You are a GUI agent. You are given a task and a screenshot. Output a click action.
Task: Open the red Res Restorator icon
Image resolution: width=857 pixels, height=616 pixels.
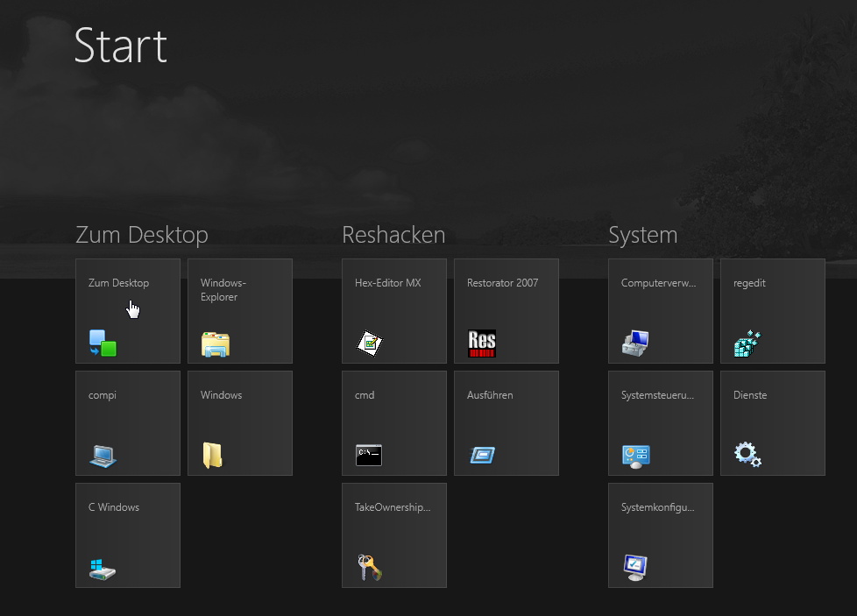coord(482,343)
